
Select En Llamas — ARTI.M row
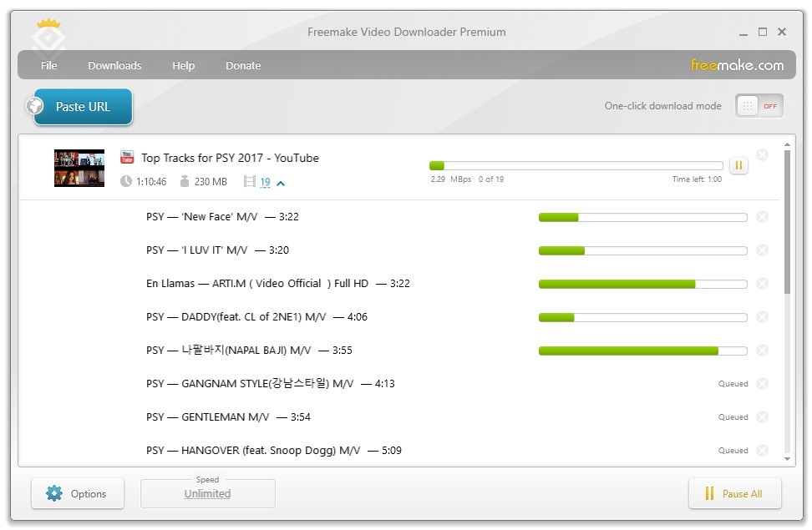(398, 284)
